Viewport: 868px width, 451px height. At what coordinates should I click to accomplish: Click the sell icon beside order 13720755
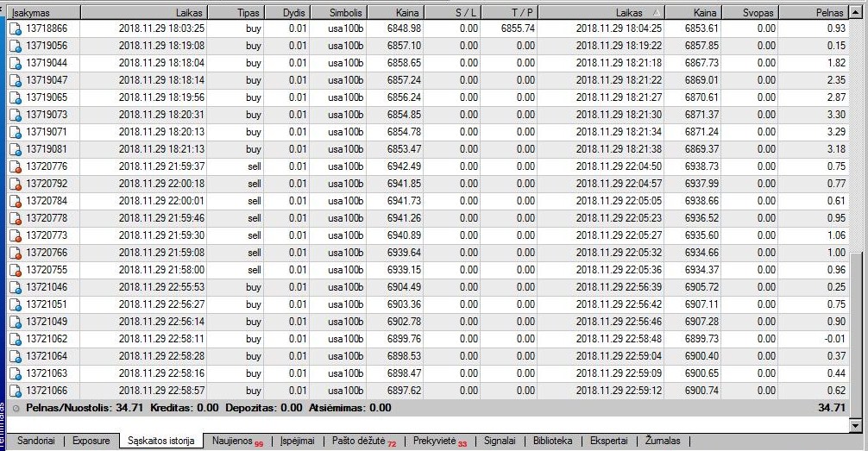pyautogui.click(x=15, y=270)
